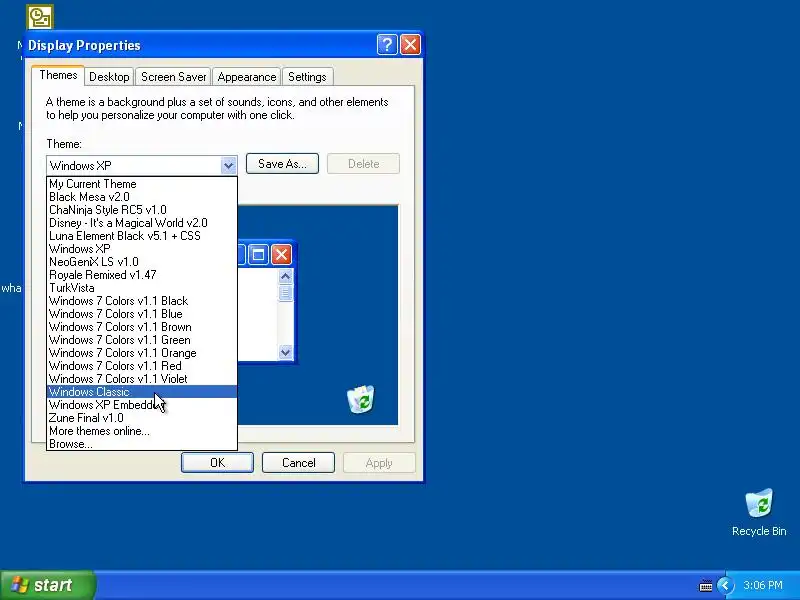
Task: Choose More themes online... entry
Action: click(x=142, y=431)
